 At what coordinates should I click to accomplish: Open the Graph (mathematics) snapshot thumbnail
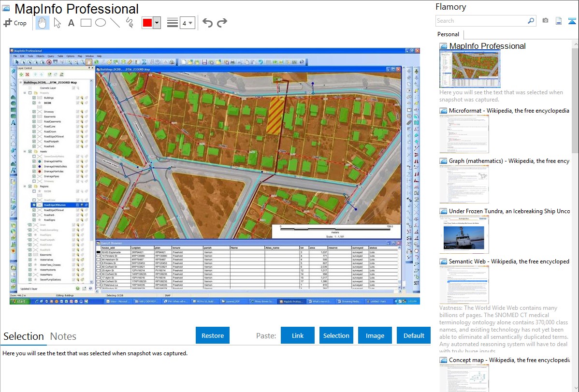coord(464,184)
